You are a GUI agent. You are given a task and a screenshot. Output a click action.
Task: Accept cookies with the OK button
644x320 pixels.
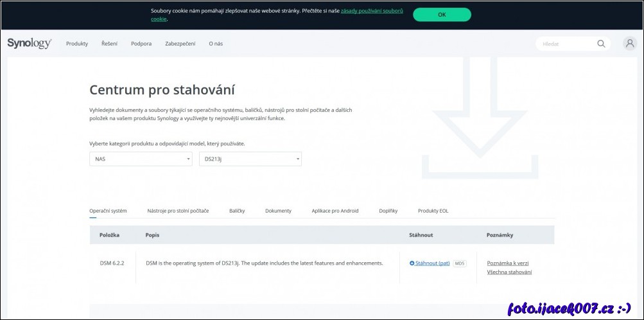(x=442, y=14)
